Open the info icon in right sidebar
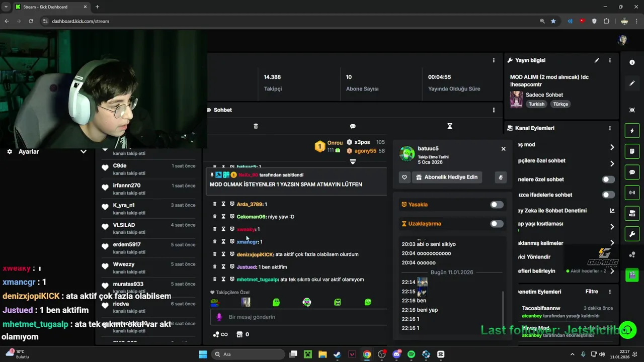The width and height of the screenshot is (644, 362). 632,62
